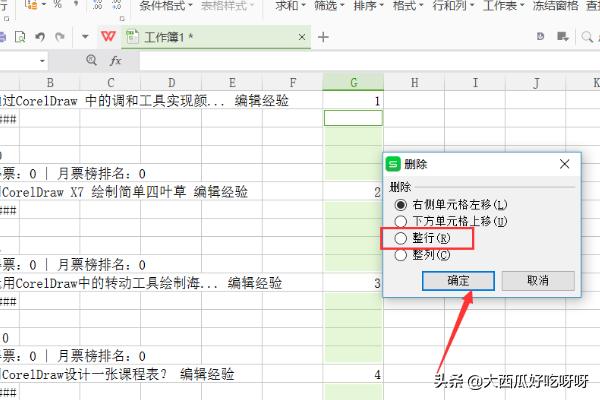
Task: Select column J header
Action: click(x=536, y=83)
